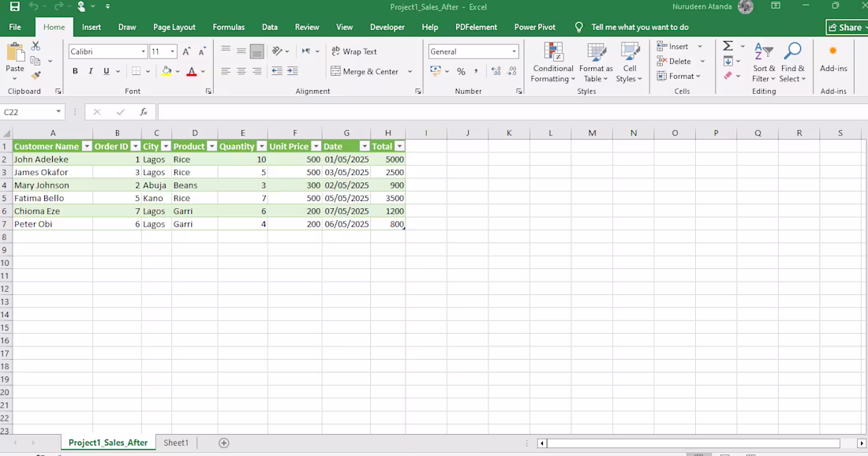The width and height of the screenshot is (868, 456).
Task: Switch to Data ribbon tab
Action: tap(270, 27)
